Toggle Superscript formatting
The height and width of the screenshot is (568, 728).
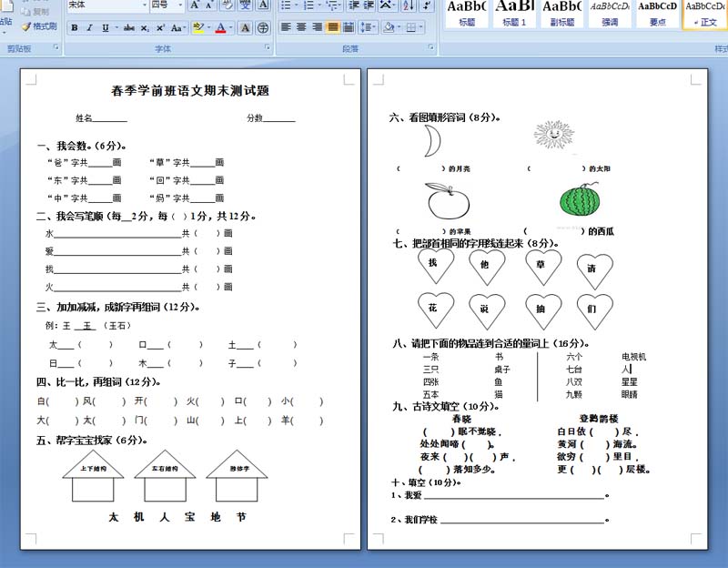[x=160, y=28]
